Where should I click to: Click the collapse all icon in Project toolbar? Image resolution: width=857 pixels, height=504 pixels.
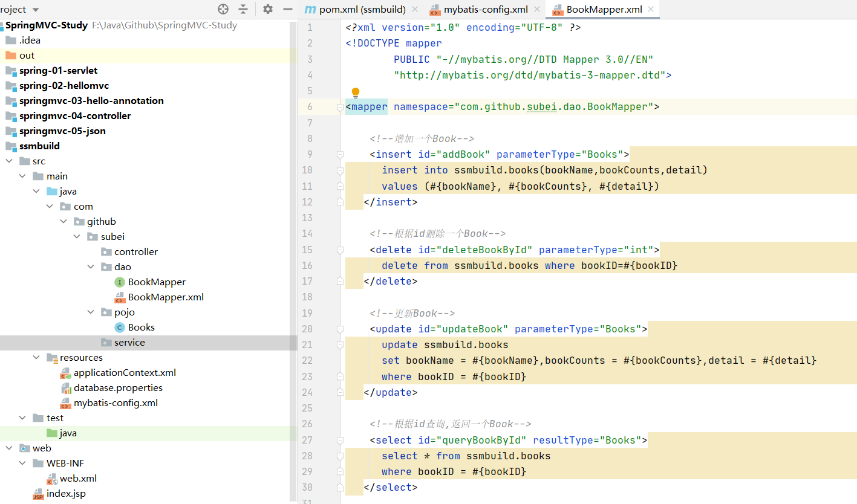point(243,9)
